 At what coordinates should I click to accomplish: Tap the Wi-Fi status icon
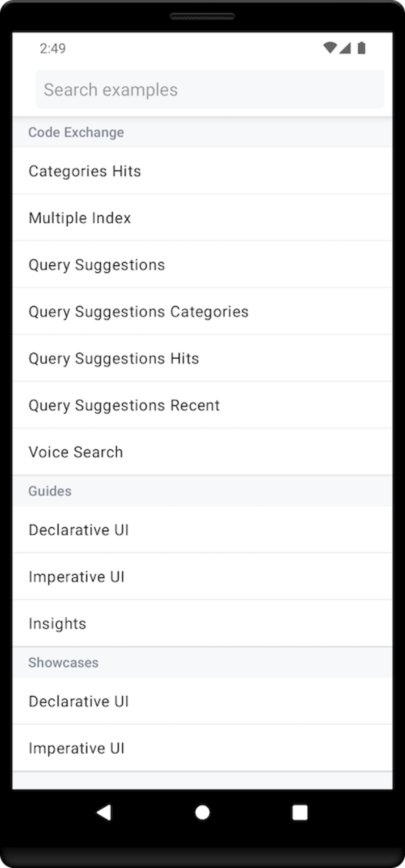point(330,48)
